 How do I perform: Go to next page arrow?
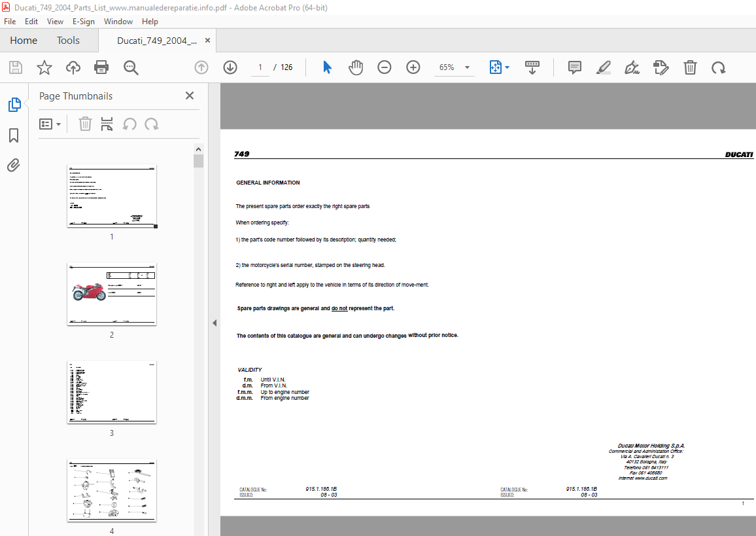230,67
